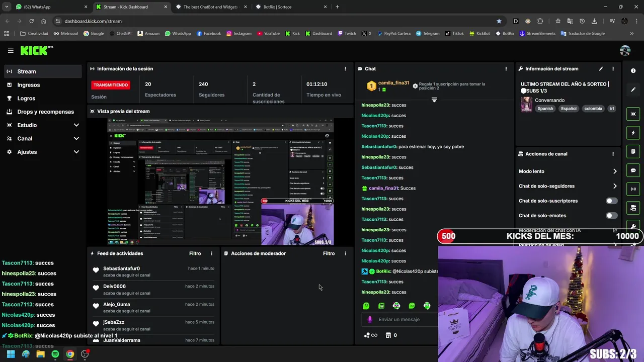Insert the first green blob emote
The width and height of the screenshot is (644, 362).
366,306
